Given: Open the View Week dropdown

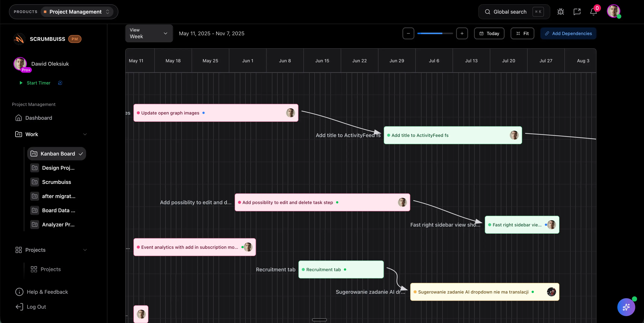Looking at the screenshot, I should [x=149, y=33].
